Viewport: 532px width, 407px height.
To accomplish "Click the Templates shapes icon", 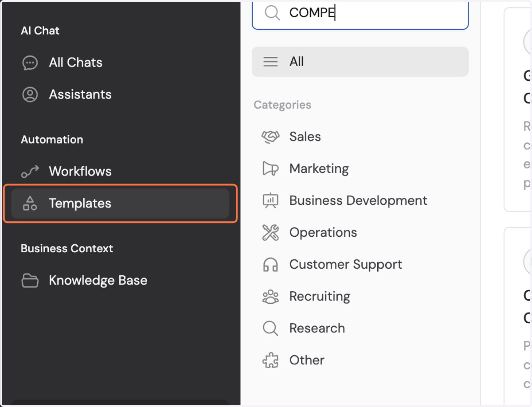I will click(x=30, y=203).
